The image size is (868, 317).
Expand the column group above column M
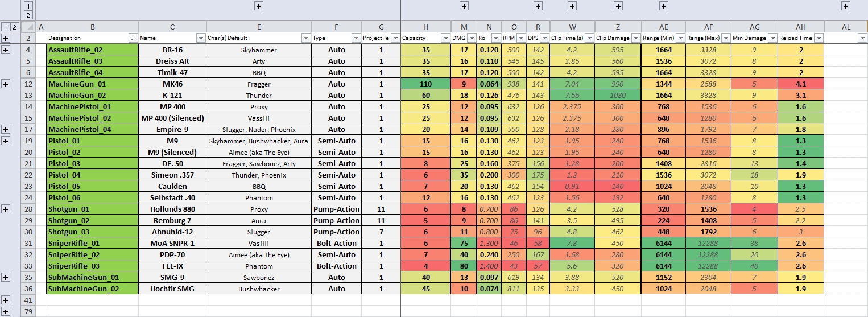[464, 6]
